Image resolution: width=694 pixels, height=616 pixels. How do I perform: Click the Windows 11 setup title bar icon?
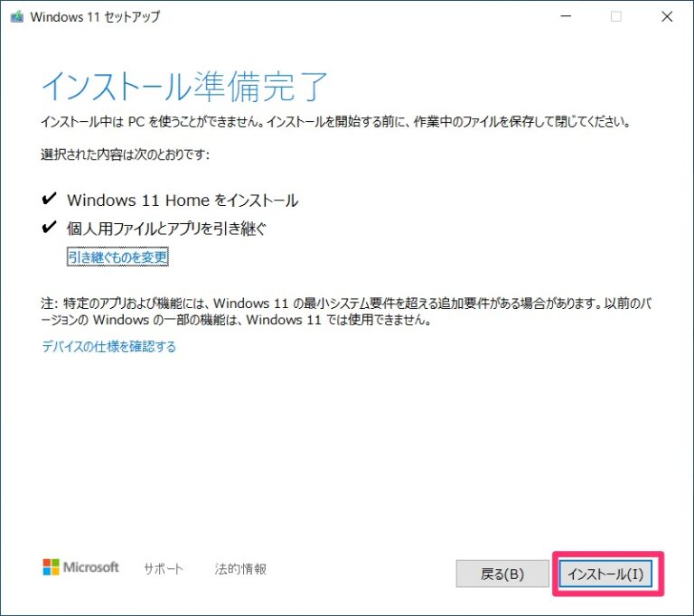tap(16, 17)
